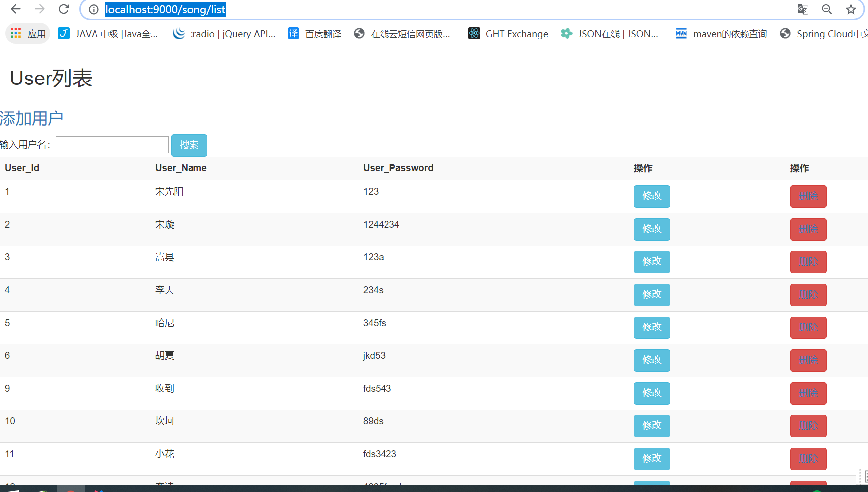
Task: Select the password cell jkd53
Action: (374, 355)
